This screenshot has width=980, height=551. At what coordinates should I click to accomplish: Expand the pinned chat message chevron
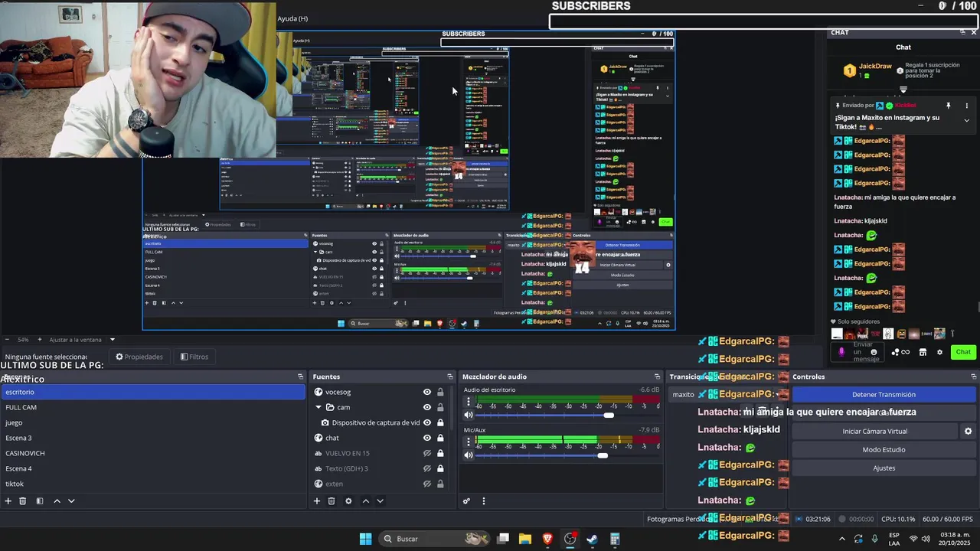click(x=966, y=120)
